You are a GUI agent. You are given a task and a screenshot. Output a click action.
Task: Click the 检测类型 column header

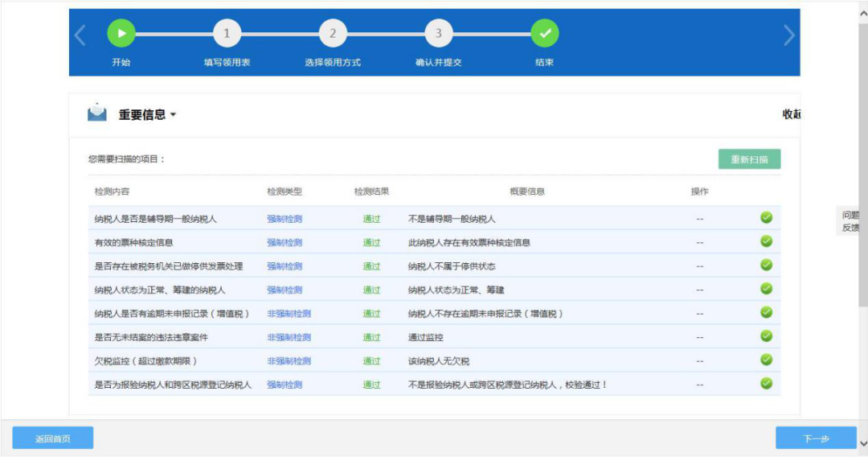click(x=285, y=191)
